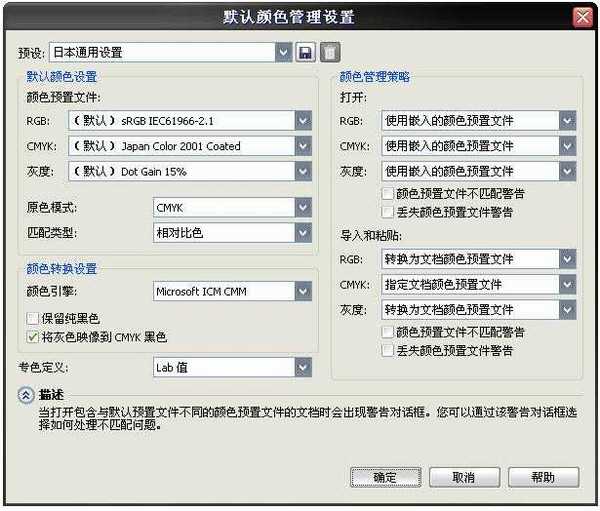This screenshot has height=511, width=600.
Task: Open the 颜色引擎 Microsoft ICM CMM dropdown
Action: click(303, 292)
